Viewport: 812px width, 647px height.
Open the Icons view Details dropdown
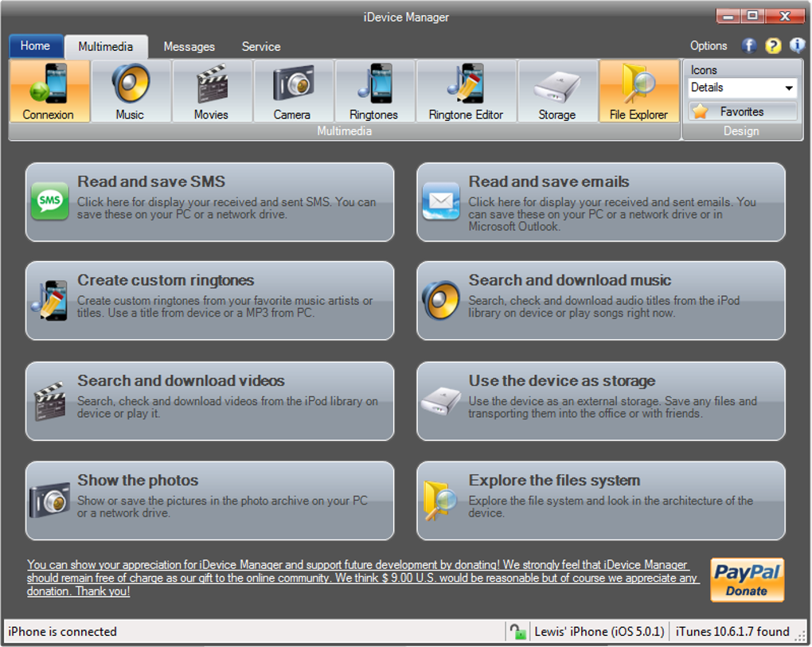pos(742,88)
